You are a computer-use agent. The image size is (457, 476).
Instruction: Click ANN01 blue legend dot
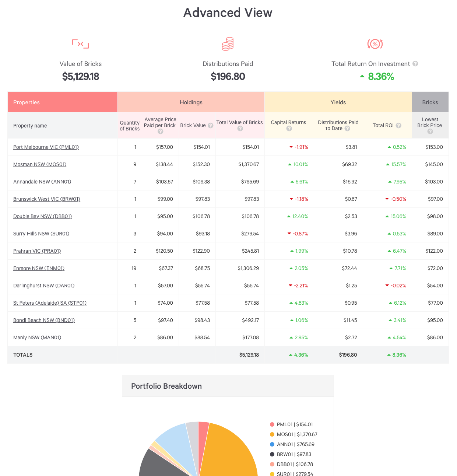pyautogui.click(x=272, y=444)
